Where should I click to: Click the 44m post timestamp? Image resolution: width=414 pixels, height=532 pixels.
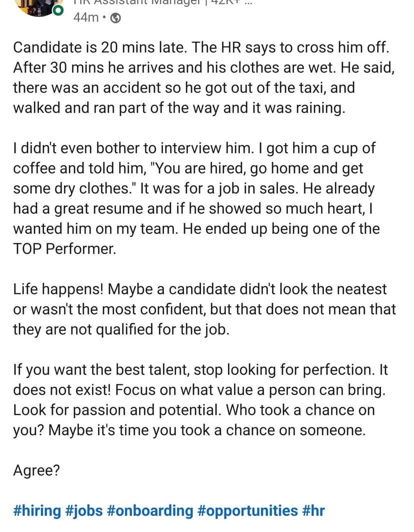point(85,18)
